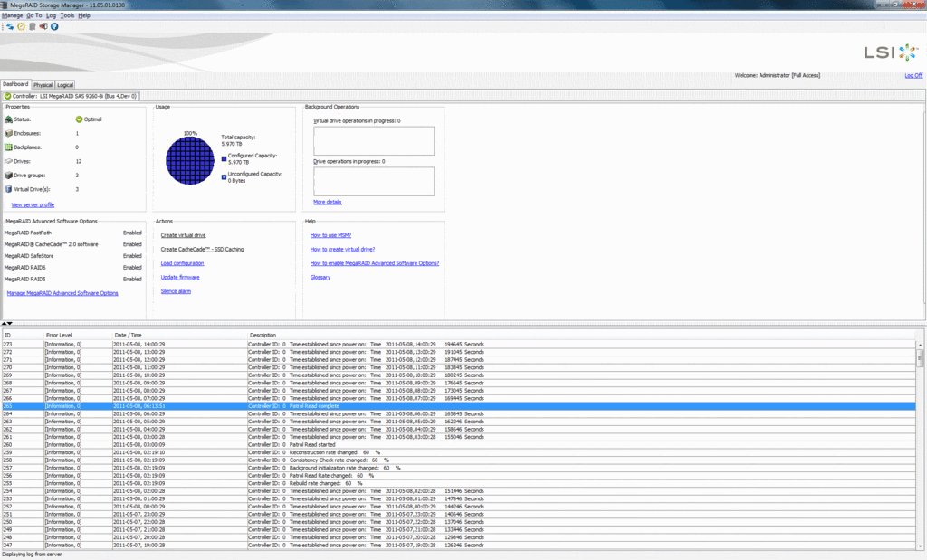
Task: Click Update firmware link
Action: 180,277
